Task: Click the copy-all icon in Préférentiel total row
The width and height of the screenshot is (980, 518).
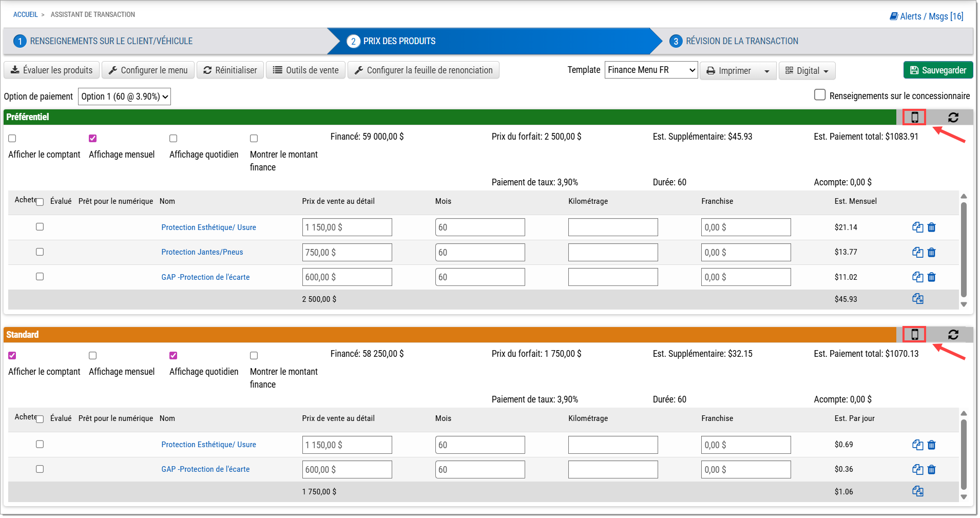Action: [917, 299]
